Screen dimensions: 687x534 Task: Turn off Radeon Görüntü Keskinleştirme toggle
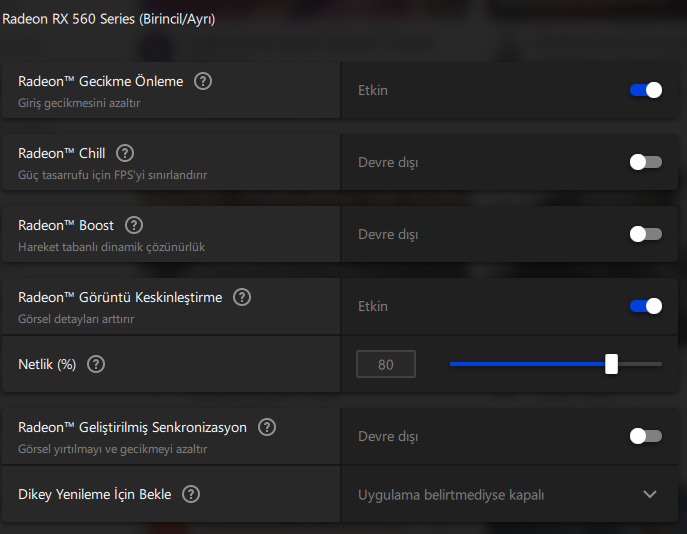[x=645, y=306]
